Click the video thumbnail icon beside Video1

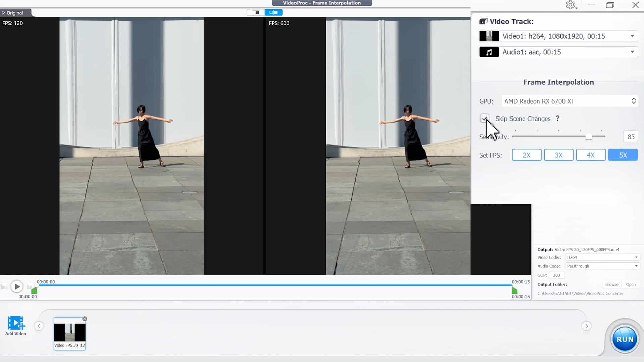click(489, 36)
